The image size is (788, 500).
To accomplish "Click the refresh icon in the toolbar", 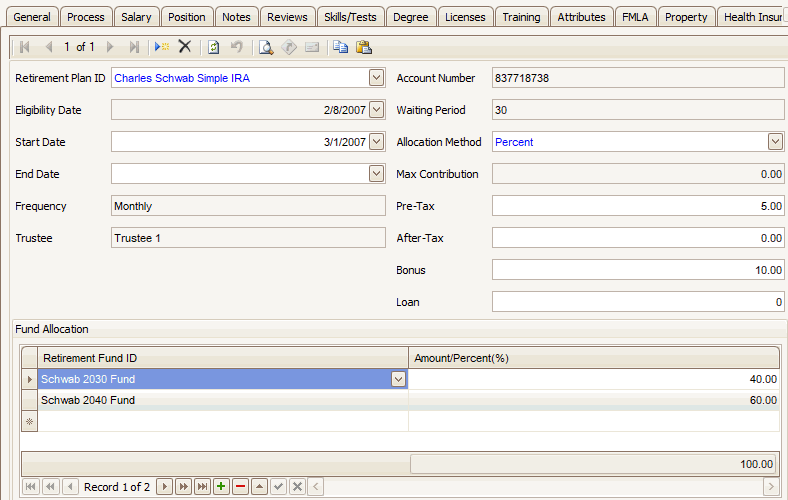I will coord(214,47).
